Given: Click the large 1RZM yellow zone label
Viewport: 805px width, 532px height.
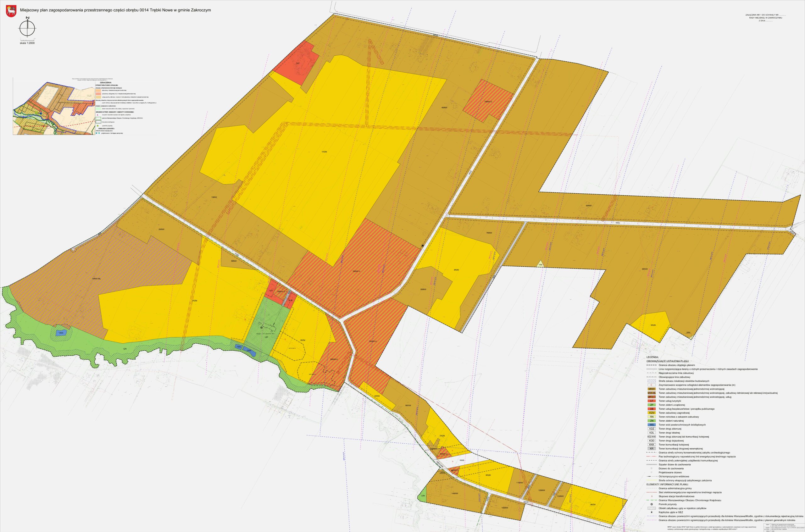Looking at the screenshot, I should point(324,152).
